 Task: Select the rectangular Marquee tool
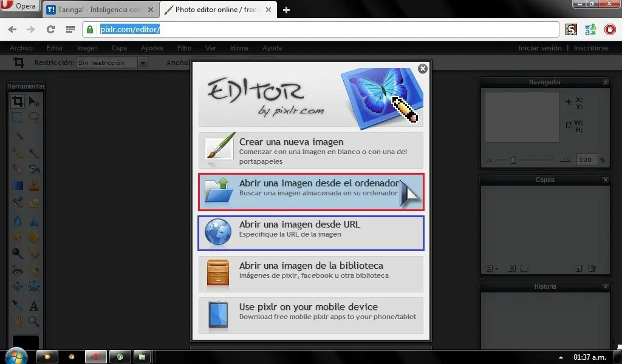[x=18, y=118]
